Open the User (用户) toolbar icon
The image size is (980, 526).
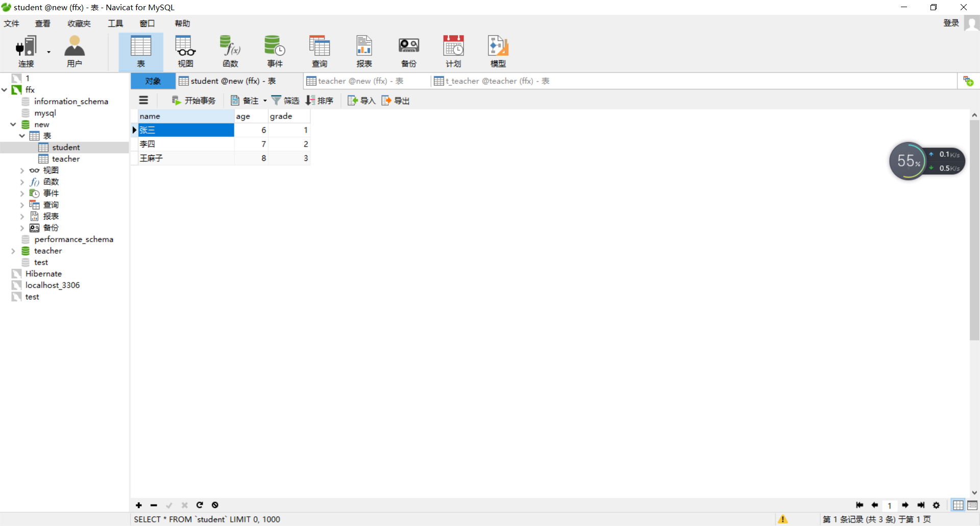click(x=75, y=51)
